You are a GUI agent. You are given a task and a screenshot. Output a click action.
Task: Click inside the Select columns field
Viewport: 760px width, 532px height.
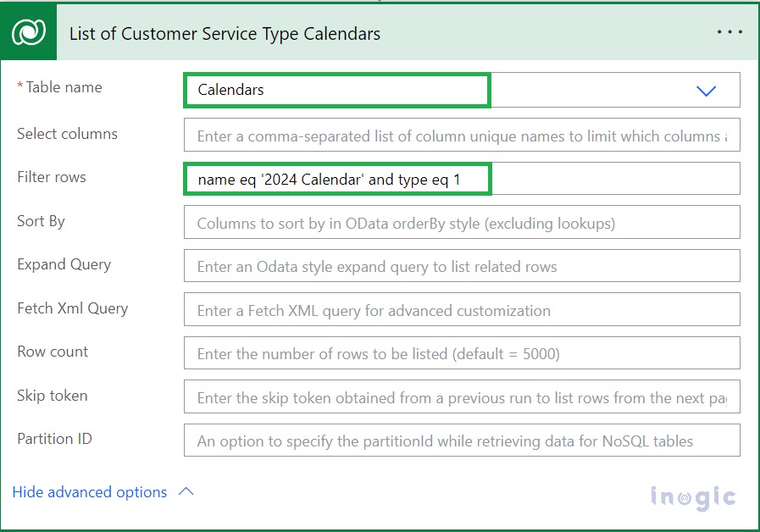[x=462, y=135]
